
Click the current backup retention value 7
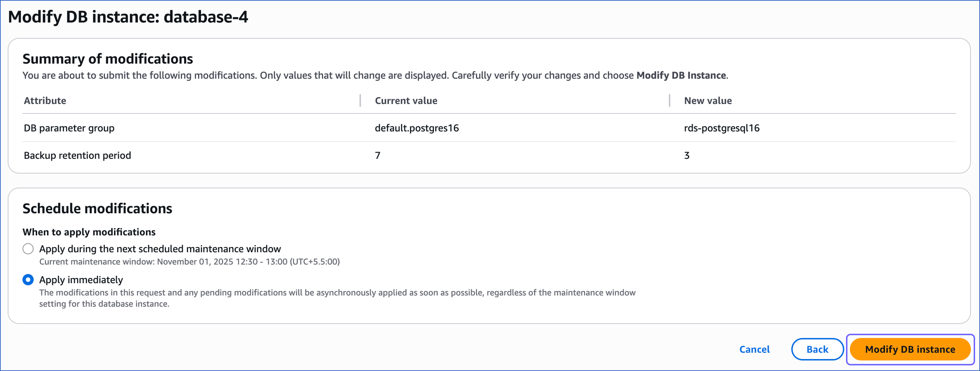click(x=377, y=155)
